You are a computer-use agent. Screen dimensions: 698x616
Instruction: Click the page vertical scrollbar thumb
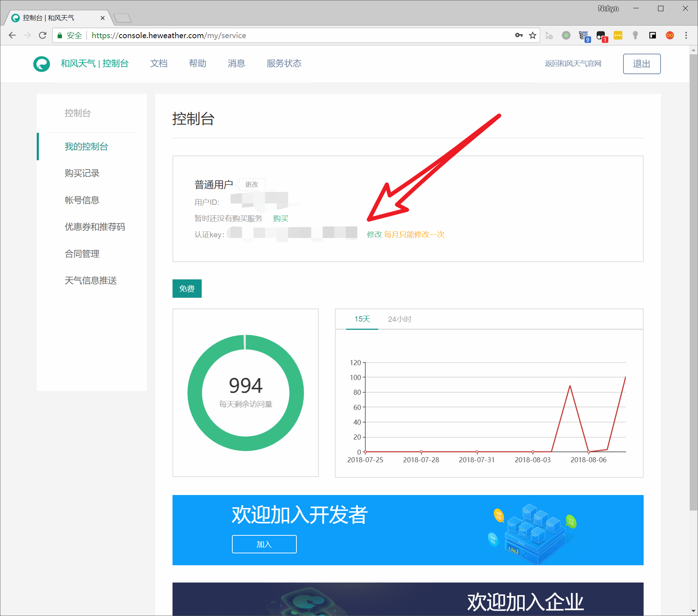point(693,283)
